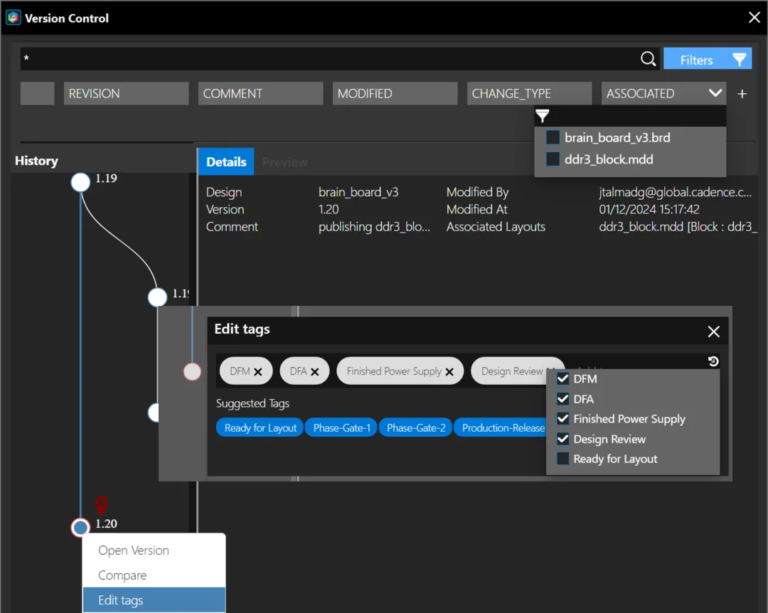768x613 pixels.
Task: Add the Phase-Gate-1 suggested tag
Action: pyautogui.click(x=341, y=428)
